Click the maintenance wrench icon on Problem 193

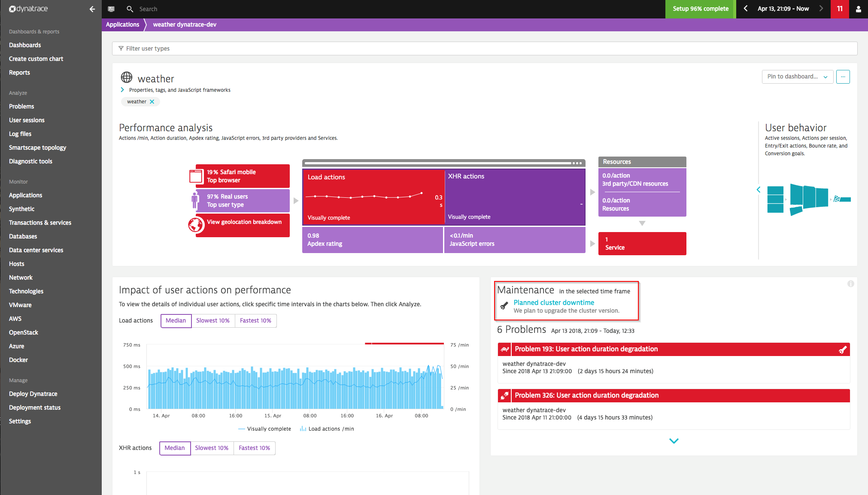click(x=843, y=350)
